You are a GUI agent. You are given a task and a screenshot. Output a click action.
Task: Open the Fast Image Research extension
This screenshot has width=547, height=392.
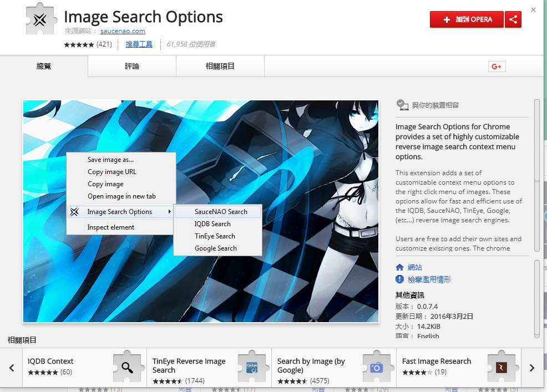[459, 367]
